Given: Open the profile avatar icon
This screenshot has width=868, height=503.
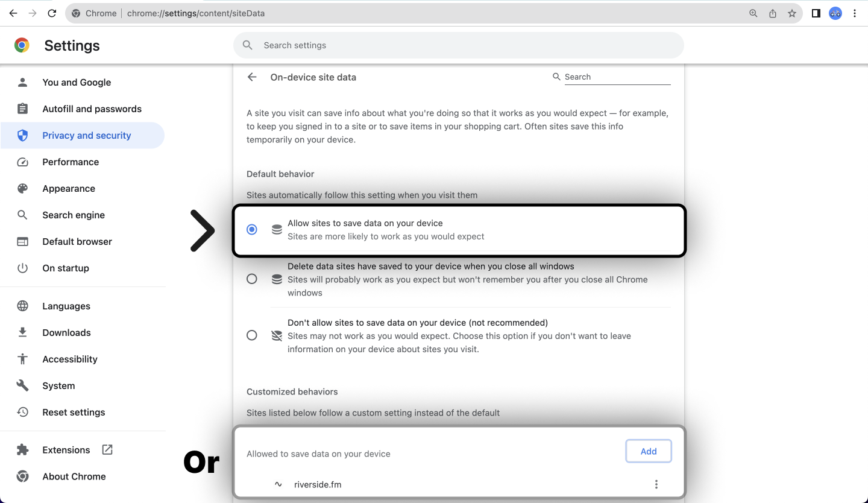Looking at the screenshot, I should point(835,13).
